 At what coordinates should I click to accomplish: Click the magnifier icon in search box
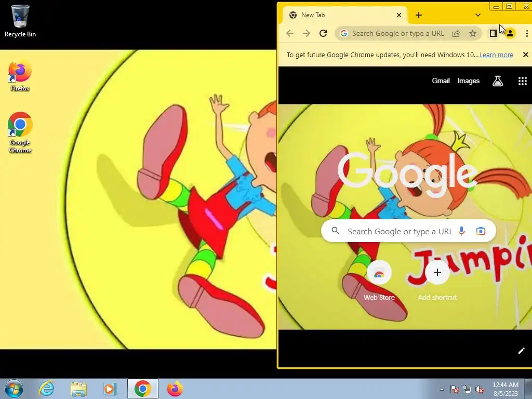pyautogui.click(x=335, y=231)
